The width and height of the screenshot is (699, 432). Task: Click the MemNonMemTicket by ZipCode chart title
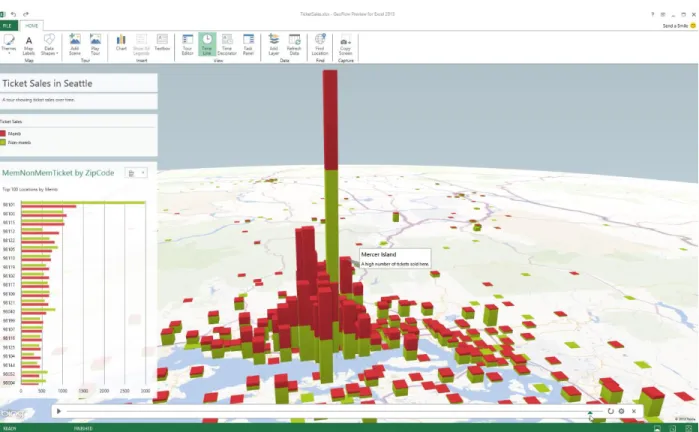(58, 173)
